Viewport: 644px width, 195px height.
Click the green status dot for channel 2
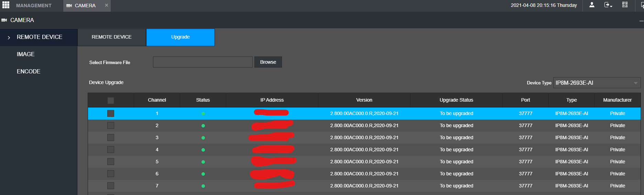(x=203, y=126)
